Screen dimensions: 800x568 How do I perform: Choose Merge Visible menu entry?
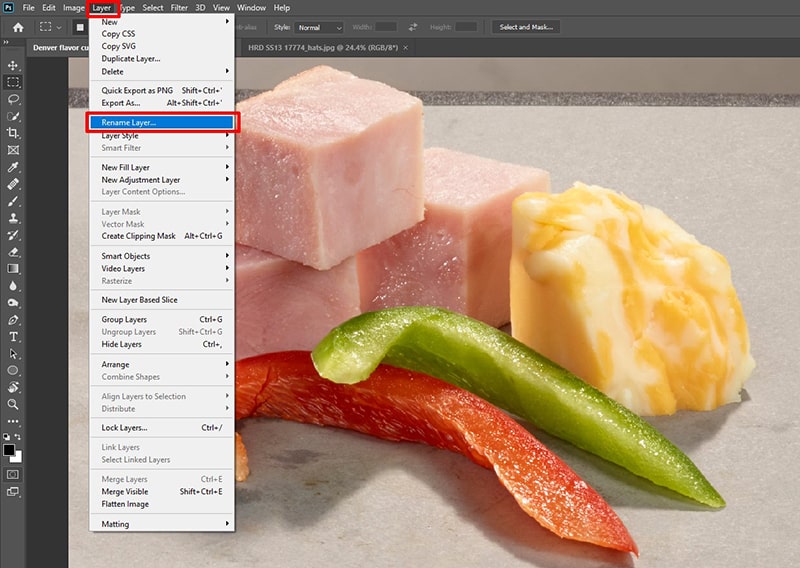(x=162, y=491)
